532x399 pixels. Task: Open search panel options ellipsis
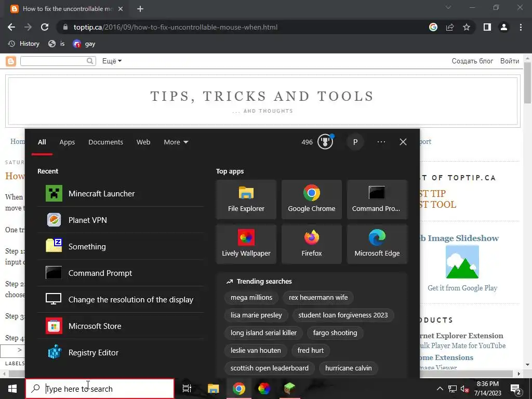pyautogui.click(x=381, y=142)
